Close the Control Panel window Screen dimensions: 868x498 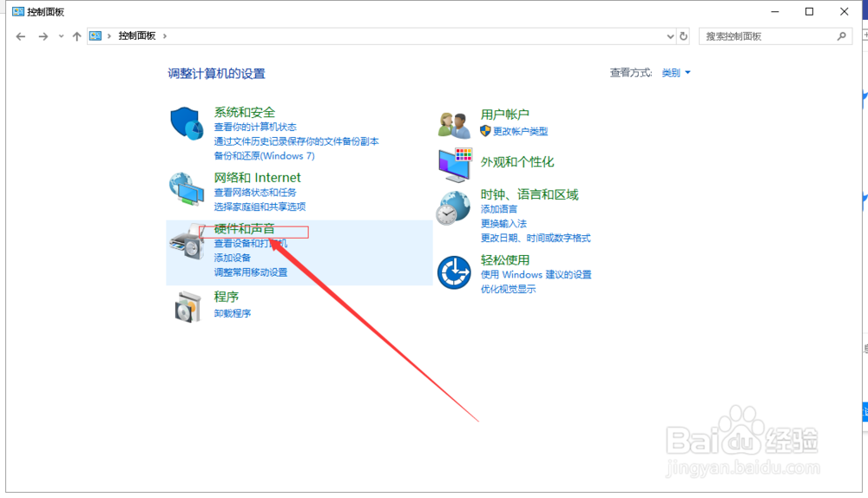(x=845, y=11)
